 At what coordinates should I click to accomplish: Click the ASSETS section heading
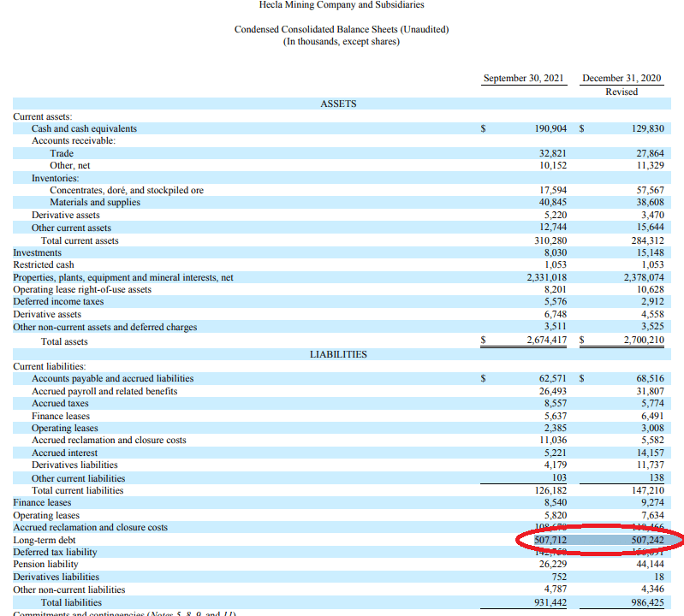point(338,104)
